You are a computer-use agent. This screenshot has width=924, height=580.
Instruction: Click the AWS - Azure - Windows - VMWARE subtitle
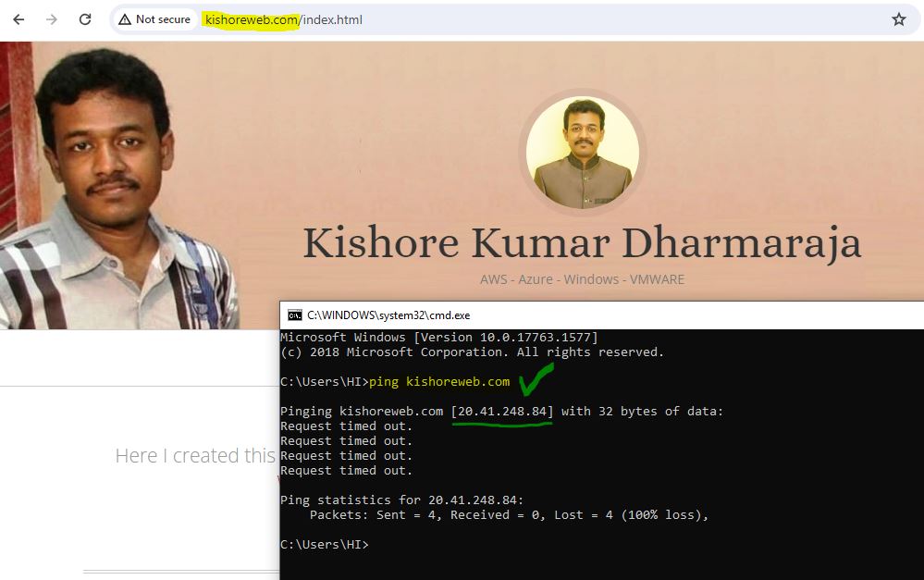point(582,279)
